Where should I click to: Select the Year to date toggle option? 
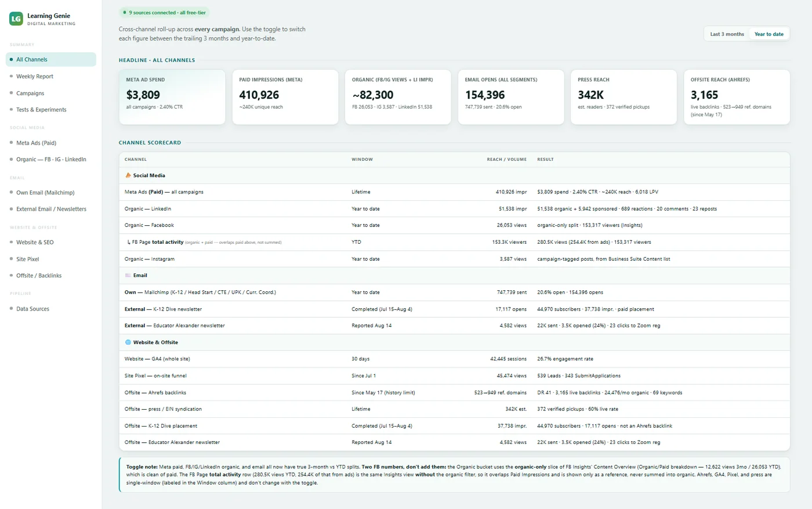(768, 34)
